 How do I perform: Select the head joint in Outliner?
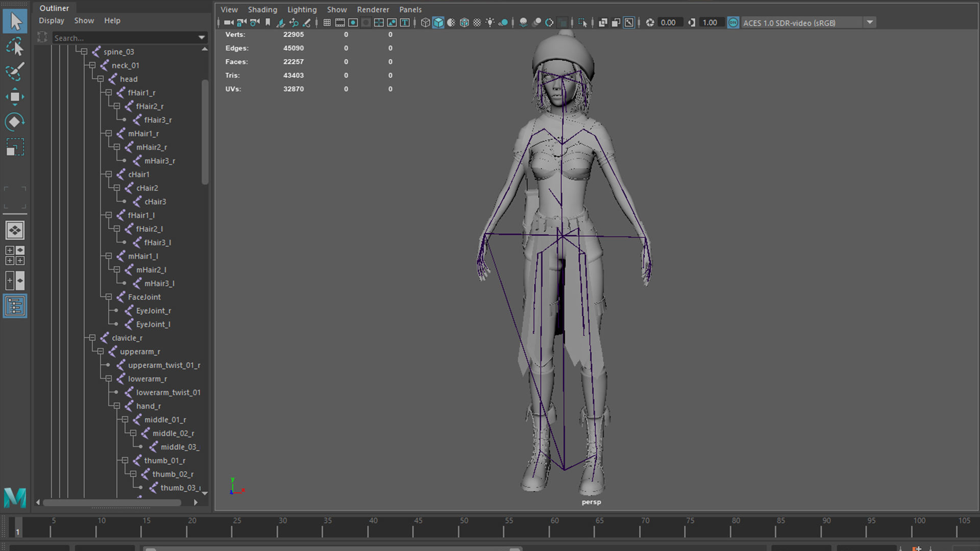(x=129, y=79)
